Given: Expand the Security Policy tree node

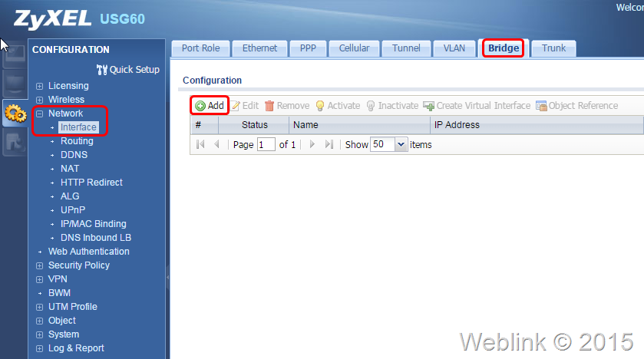Looking at the screenshot, I should point(39,265).
